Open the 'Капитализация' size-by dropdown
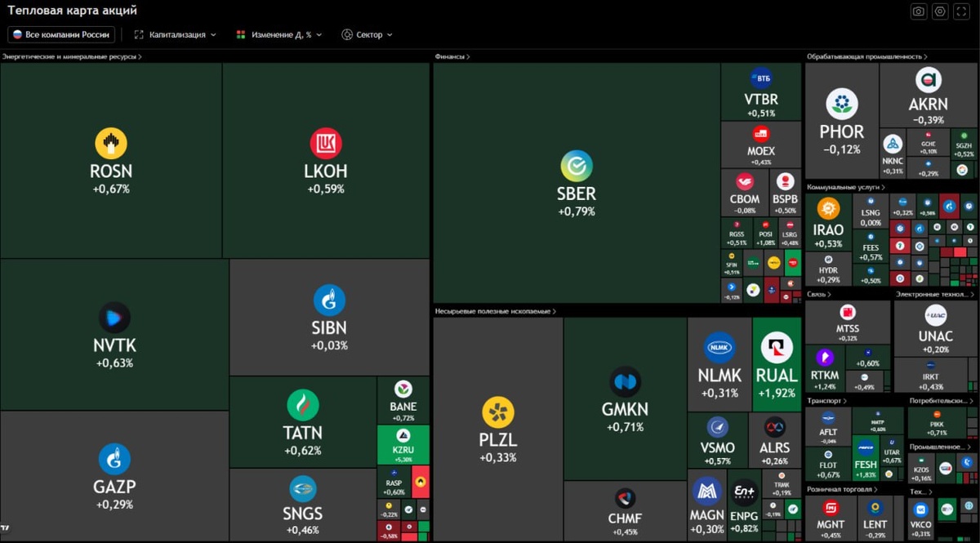Image resolution: width=980 pixels, height=543 pixels. (176, 35)
